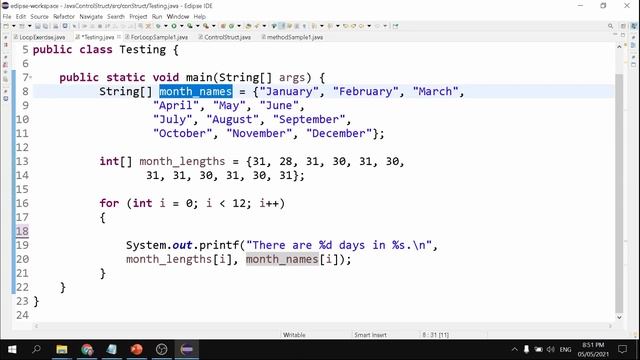This screenshot has height=360, width=640.
Task: Click the vertical scrollbar down arrow
Action: coord(619,317)
